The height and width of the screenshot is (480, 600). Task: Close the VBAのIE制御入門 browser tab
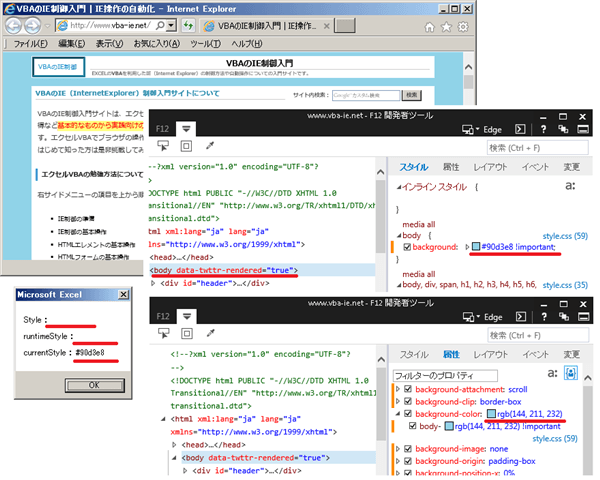[x=326, y=26]
